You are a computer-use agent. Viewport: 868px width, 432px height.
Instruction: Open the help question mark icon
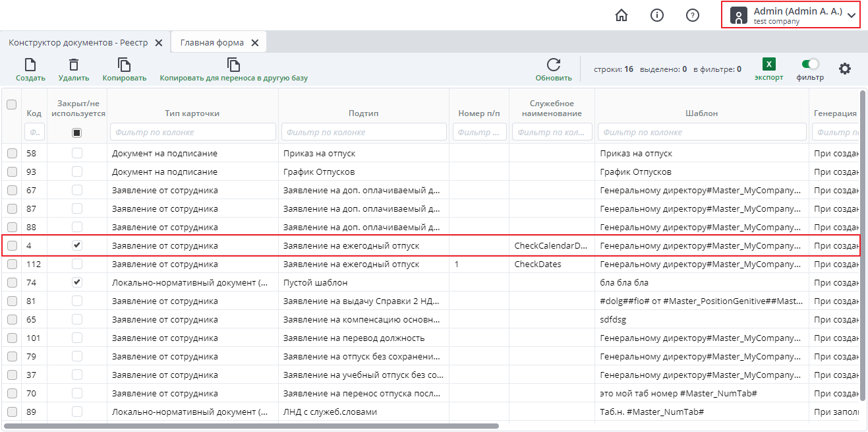pyautogui.click(x=692, y=15)
